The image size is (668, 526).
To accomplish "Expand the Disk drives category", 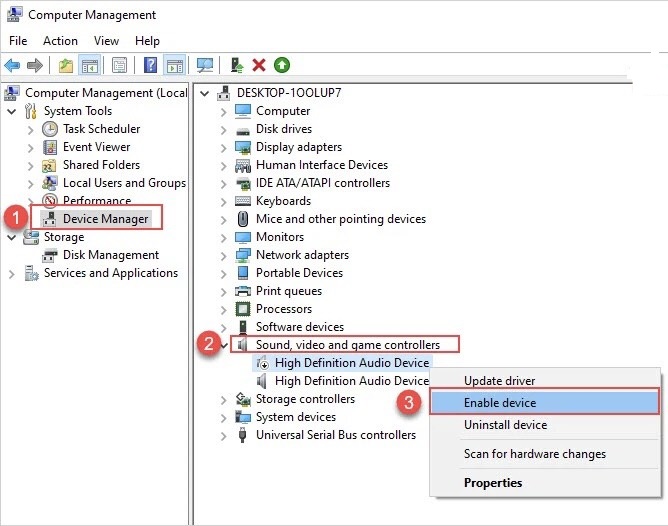I will click(223, 130).
